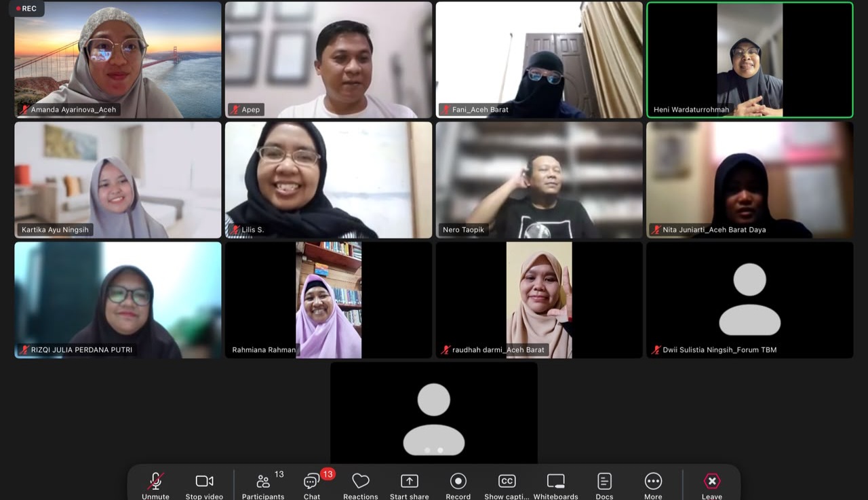
Task: Click the name label 'Nero Taopik'
Action: tap(463, 229)
